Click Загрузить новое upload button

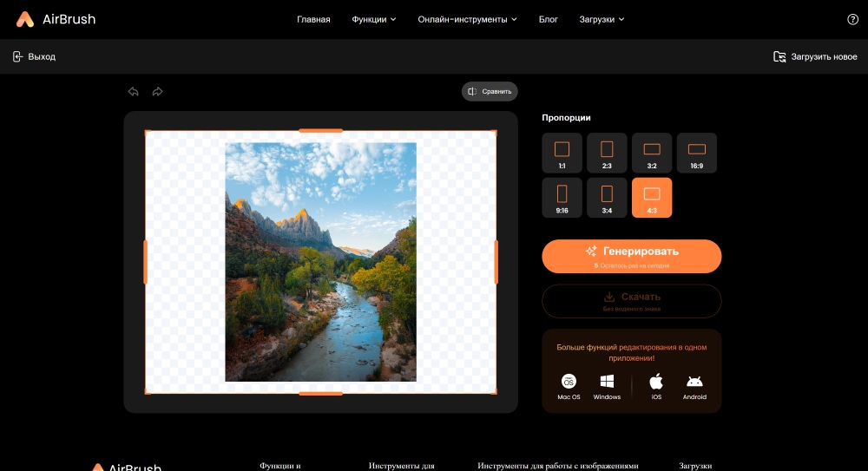coord(815,56)
